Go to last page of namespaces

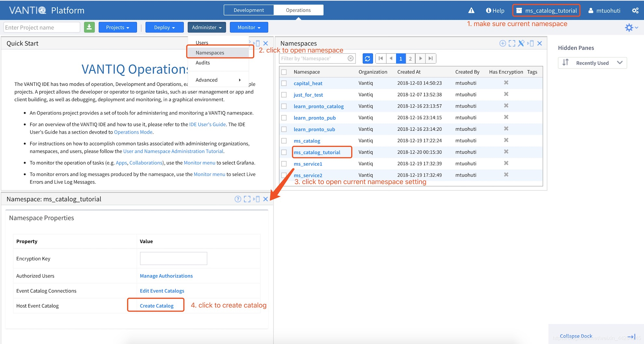(x=431, y=59)
